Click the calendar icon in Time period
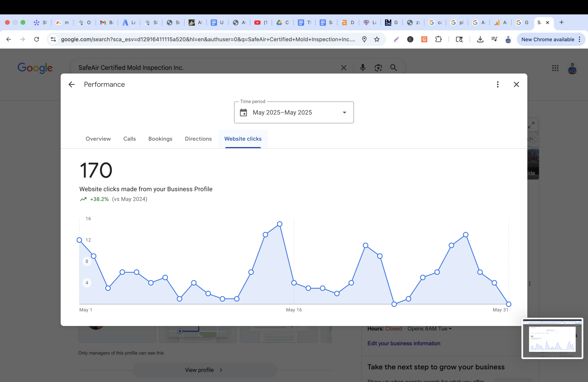 (x=243, y=113)
